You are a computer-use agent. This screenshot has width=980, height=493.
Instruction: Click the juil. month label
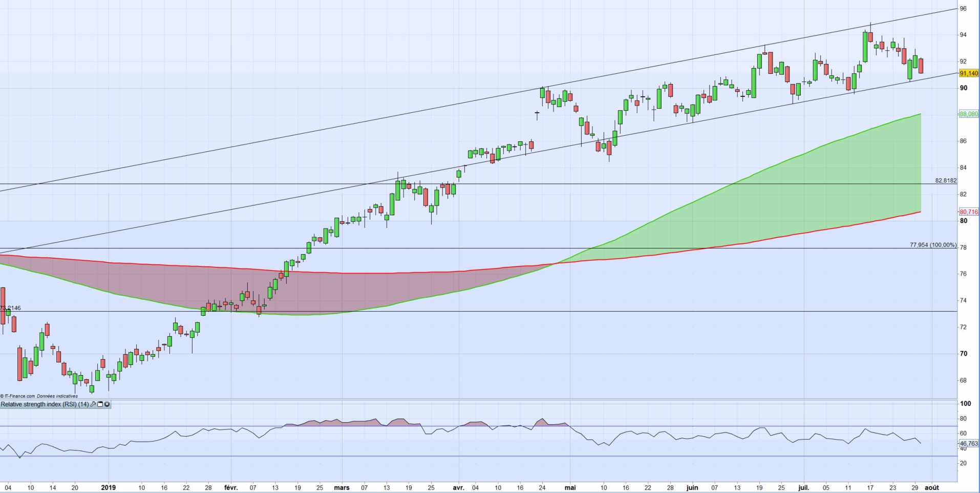(x=804, y=487)
